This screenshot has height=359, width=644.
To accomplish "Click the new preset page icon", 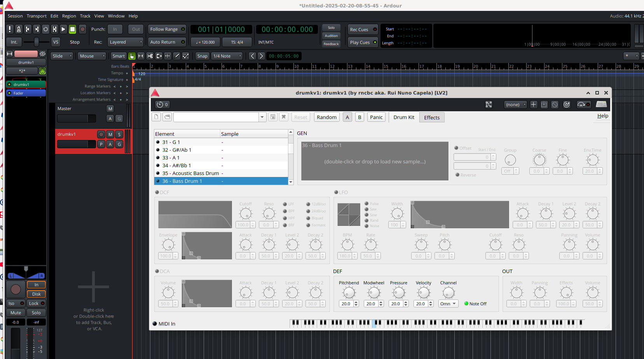I will point(156,117).
